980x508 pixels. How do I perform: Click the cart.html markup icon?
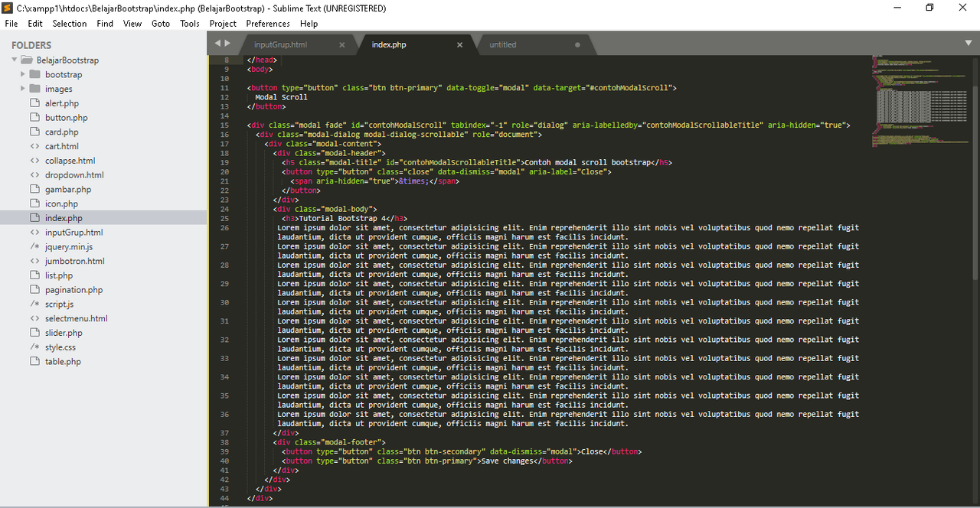[34, 146]
